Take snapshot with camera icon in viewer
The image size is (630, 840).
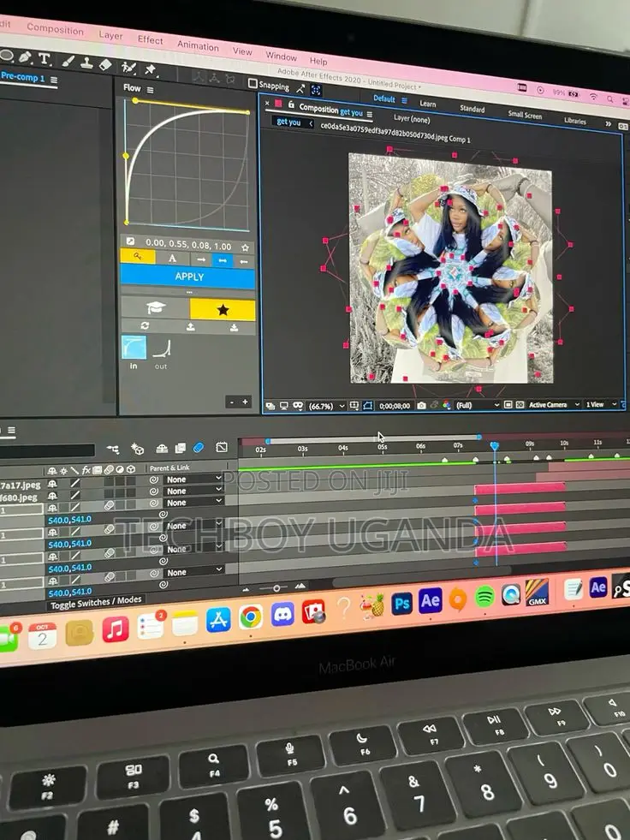pos(422,406)
